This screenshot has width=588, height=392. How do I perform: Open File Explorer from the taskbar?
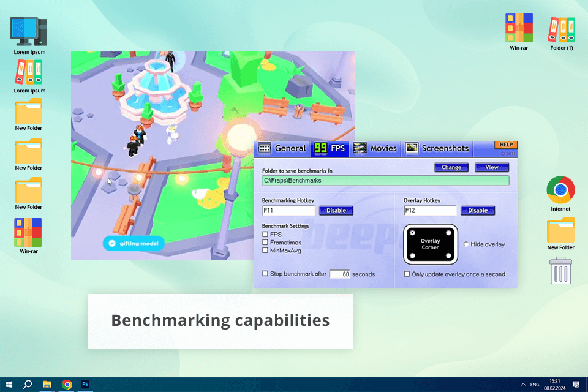[x=47, y=385]
